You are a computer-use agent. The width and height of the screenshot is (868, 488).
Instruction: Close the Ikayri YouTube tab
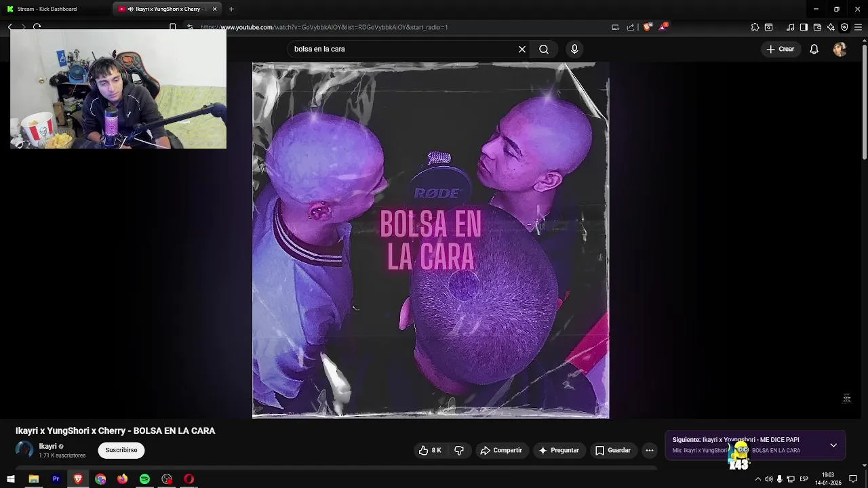click(215, 9)
